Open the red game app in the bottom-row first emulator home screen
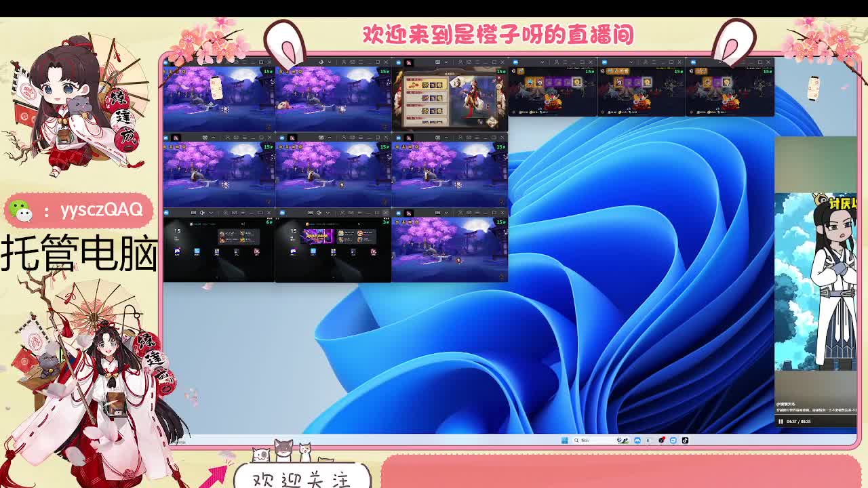868x488 pixels. [256, 251]
